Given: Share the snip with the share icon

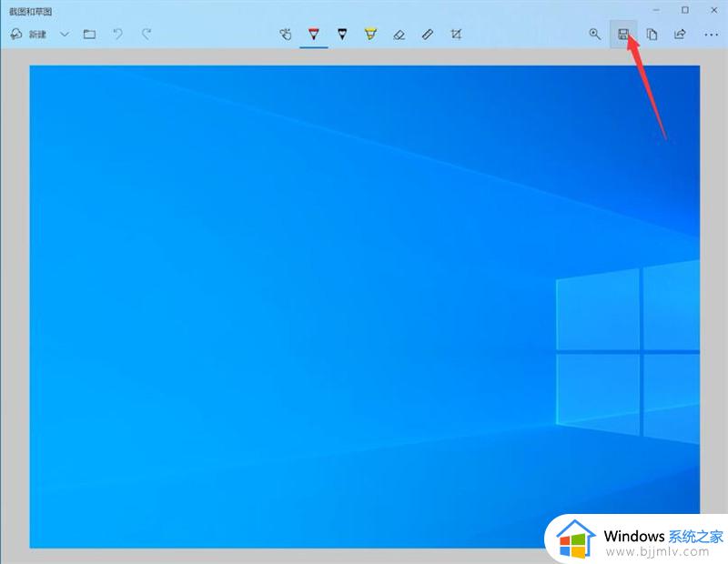Looking at the screenshot, I should tap(680, 35).
